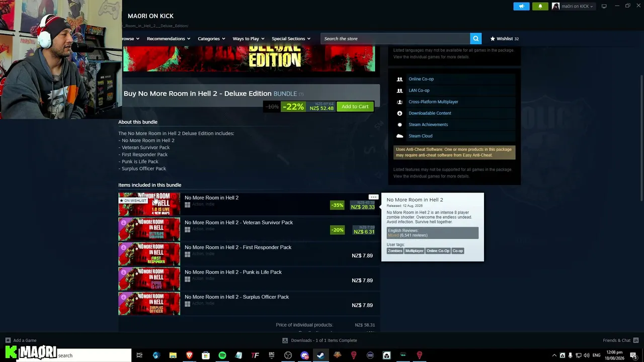This screenshot has height=362, width=644.
Task: Click the three-dot options button on bundle item
Action: pyautogui.click(x=373, y=197)
